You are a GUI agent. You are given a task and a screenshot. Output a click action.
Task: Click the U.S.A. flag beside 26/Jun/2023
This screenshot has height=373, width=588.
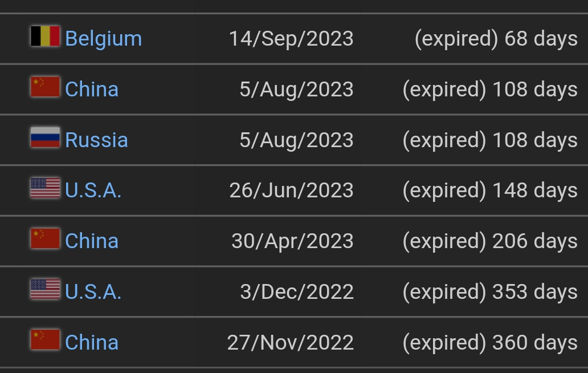point(45,188)
